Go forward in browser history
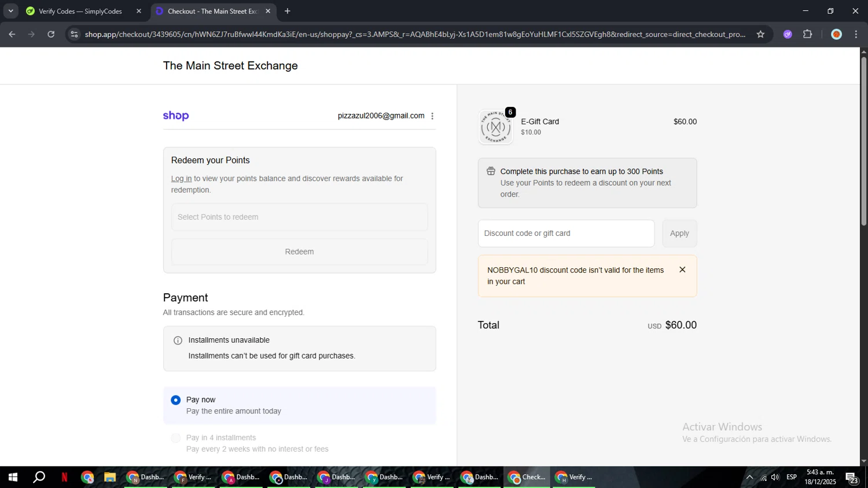This screenshot has width=868, height=488. click(x=32, y=34)
